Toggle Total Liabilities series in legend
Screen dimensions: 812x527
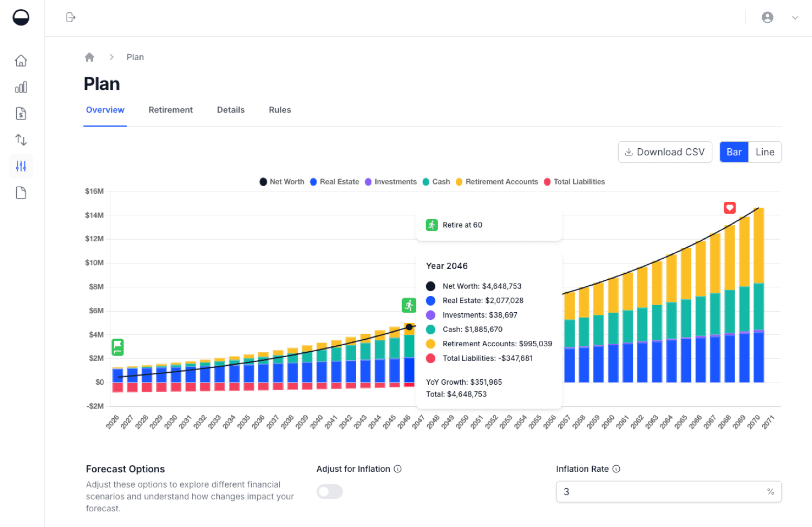(574, 182)
